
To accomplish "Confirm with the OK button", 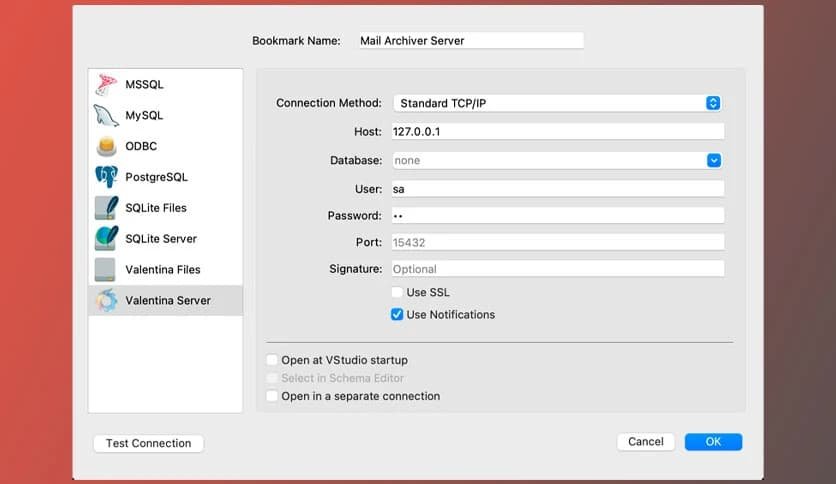I will (713, 442).
